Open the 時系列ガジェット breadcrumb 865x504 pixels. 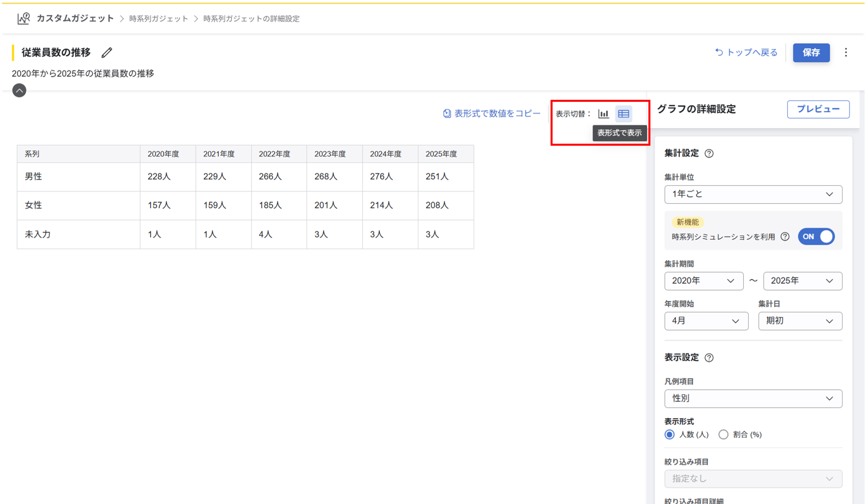[158, 18]
